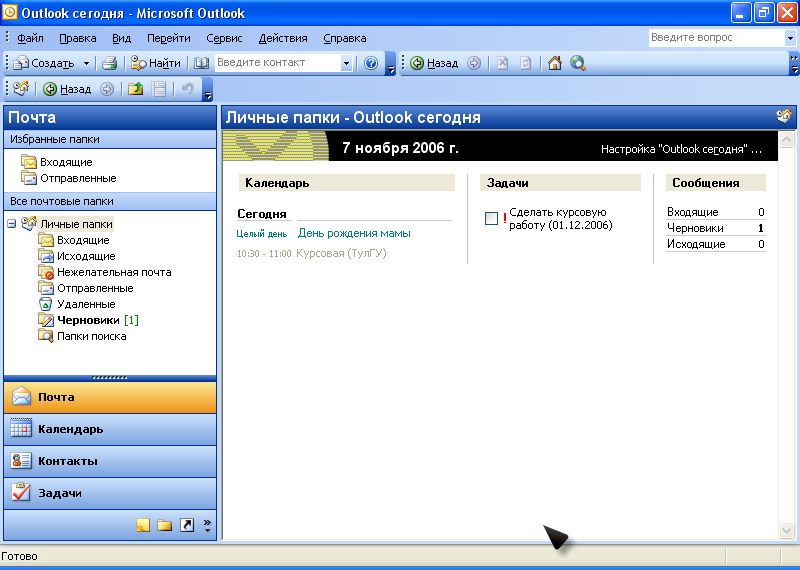Open the День рождения мамы event

(x=354, y=233)
